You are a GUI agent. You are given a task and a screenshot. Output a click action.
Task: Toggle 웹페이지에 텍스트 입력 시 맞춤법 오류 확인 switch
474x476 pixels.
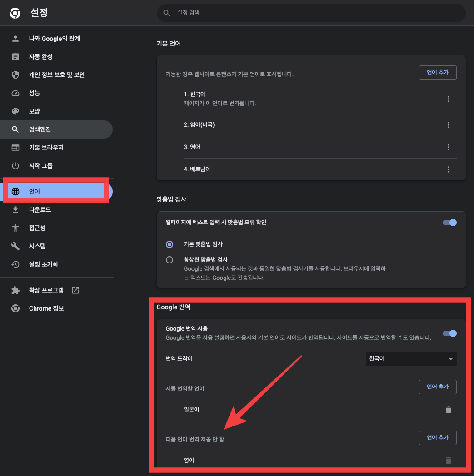click(x=449, y=223)
